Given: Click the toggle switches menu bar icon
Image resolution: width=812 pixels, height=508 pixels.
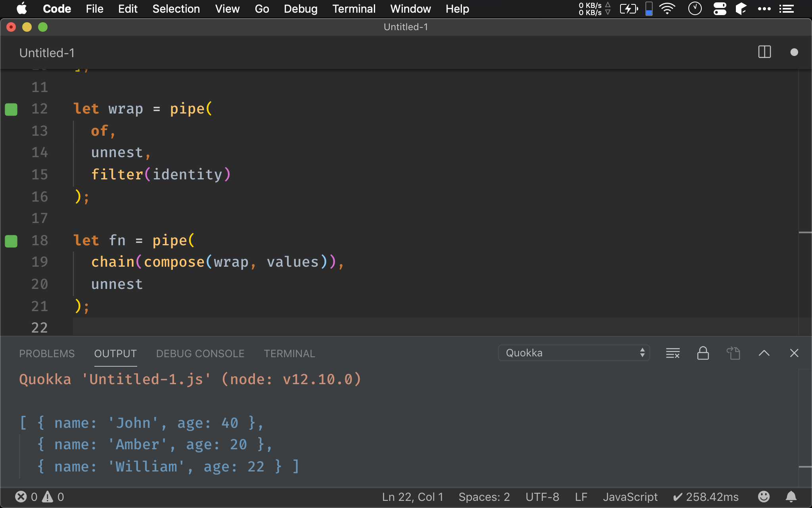Looking at the screenshot, I should coord(720,9).
